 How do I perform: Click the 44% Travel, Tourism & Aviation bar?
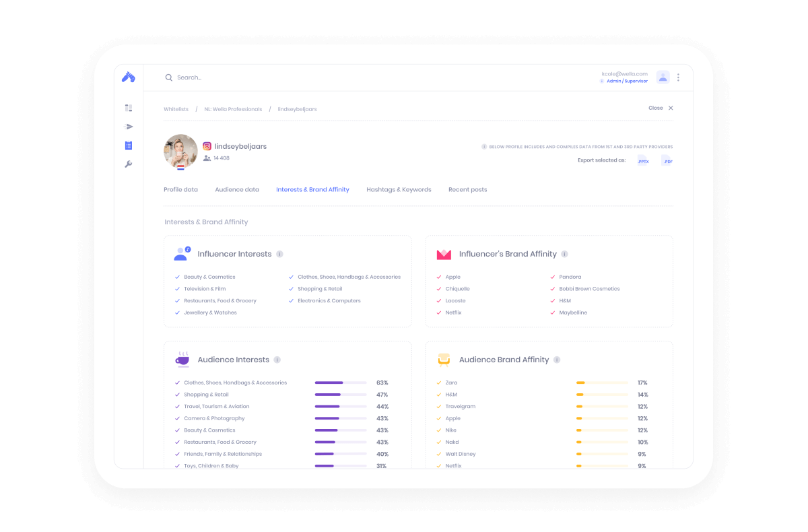341,407
